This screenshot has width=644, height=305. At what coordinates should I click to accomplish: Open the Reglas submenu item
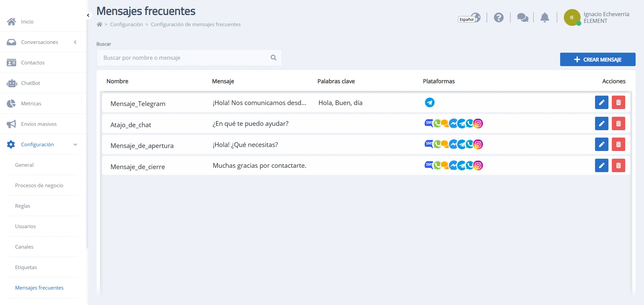click(22, 206)
